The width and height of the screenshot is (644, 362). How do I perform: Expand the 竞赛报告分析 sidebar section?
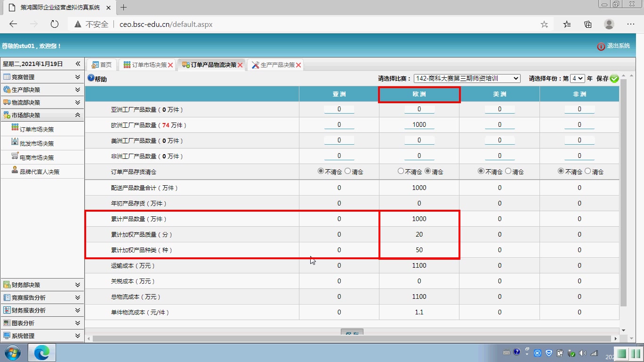tap(42, 297)
